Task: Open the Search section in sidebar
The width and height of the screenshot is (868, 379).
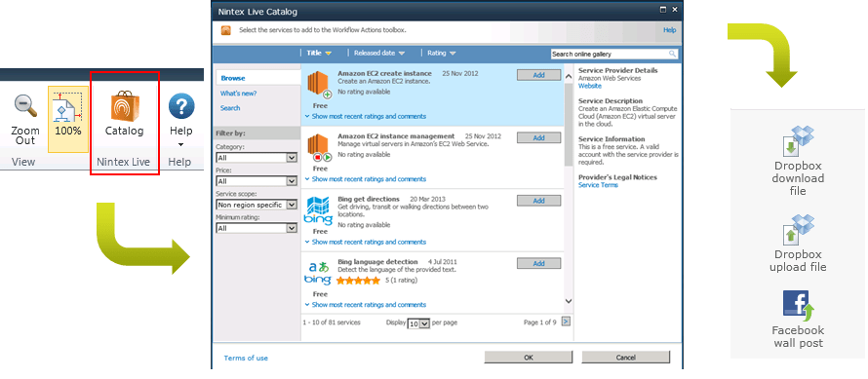Action: click(x=230, y=108)
